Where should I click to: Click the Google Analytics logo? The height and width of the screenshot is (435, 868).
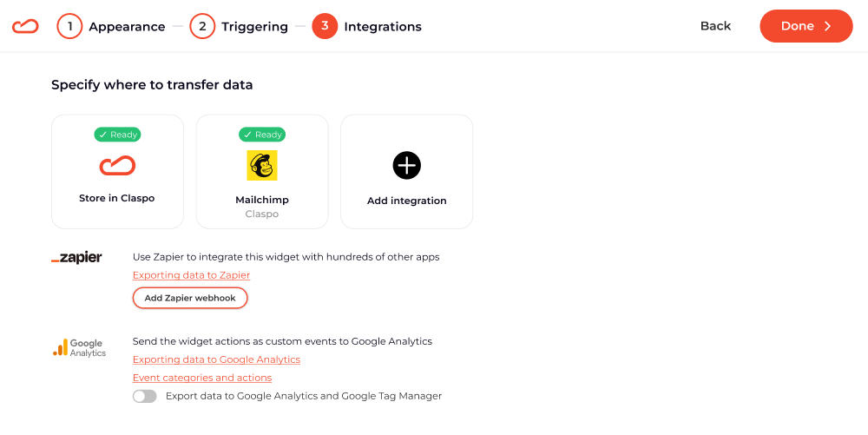[x=79, y=348]
